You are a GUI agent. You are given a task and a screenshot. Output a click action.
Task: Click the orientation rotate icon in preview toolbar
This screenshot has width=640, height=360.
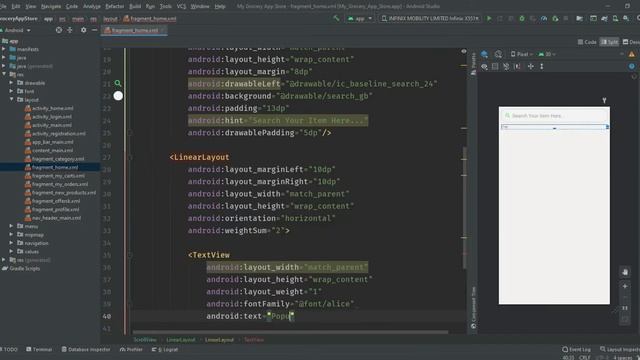(x=498, y=54)
